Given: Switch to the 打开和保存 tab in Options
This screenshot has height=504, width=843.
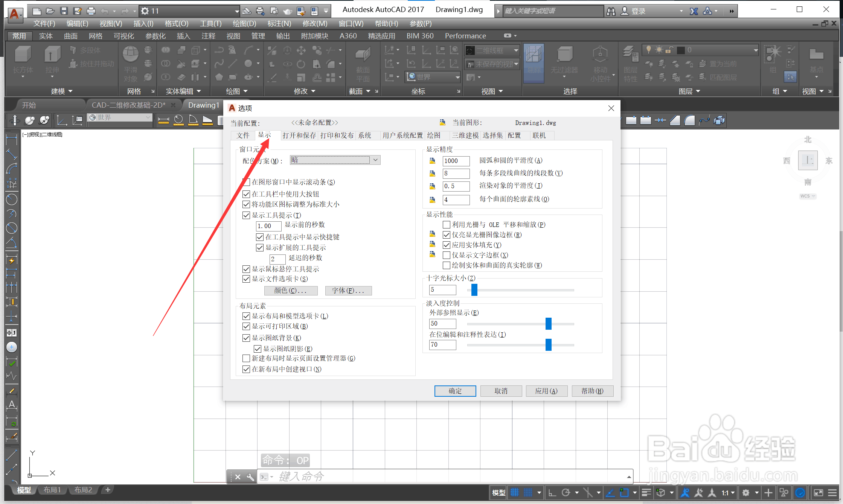Looking at the screenshot, I should pyautogui.click(x=299, y=136).
